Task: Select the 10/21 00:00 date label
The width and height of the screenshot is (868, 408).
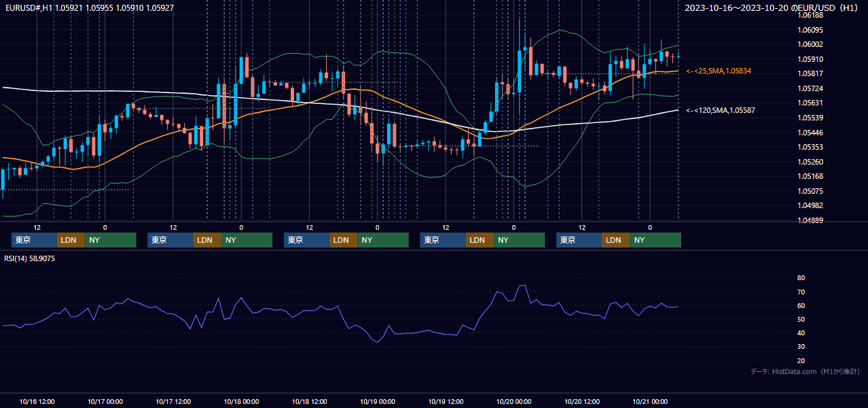Action: click(650, 401)
